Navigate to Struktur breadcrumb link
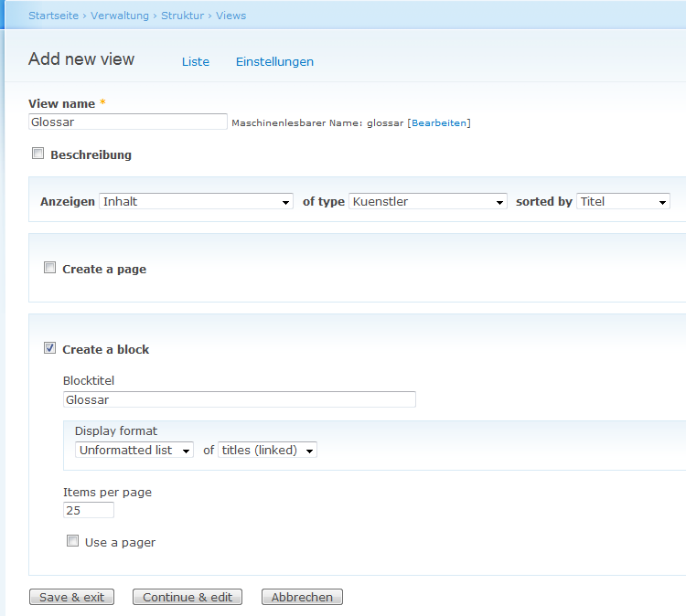Screen dimensions: 686x616 (182, 16)
